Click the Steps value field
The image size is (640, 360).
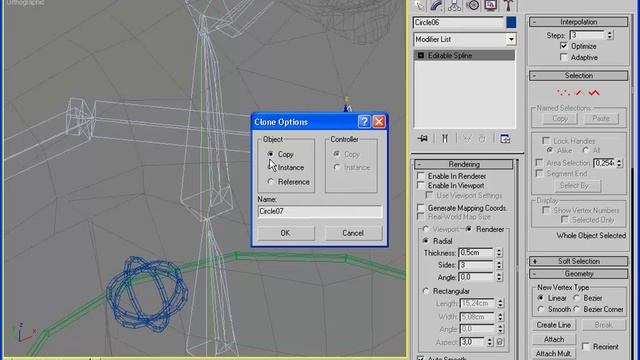[x=587, y=35]
